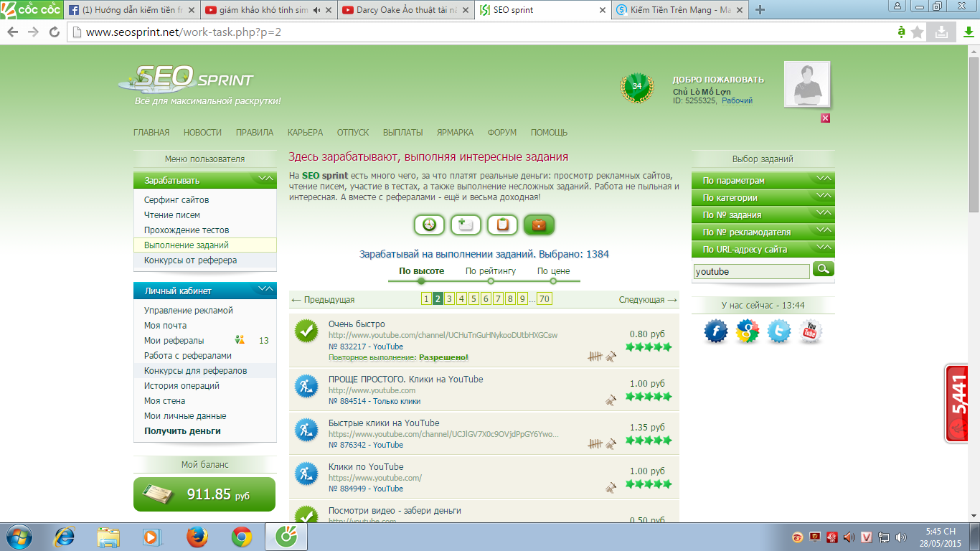Image resolution: width=980 pixels, height=551 pixels.
Task: Click the Cốc Cốc logo menu button
Action: (x=31, y=10)
